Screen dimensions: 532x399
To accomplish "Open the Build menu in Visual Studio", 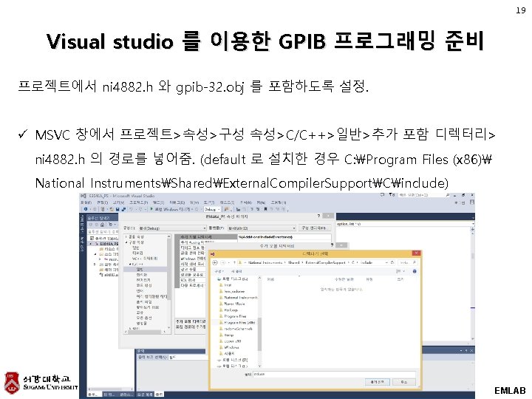I will [158, 202].
